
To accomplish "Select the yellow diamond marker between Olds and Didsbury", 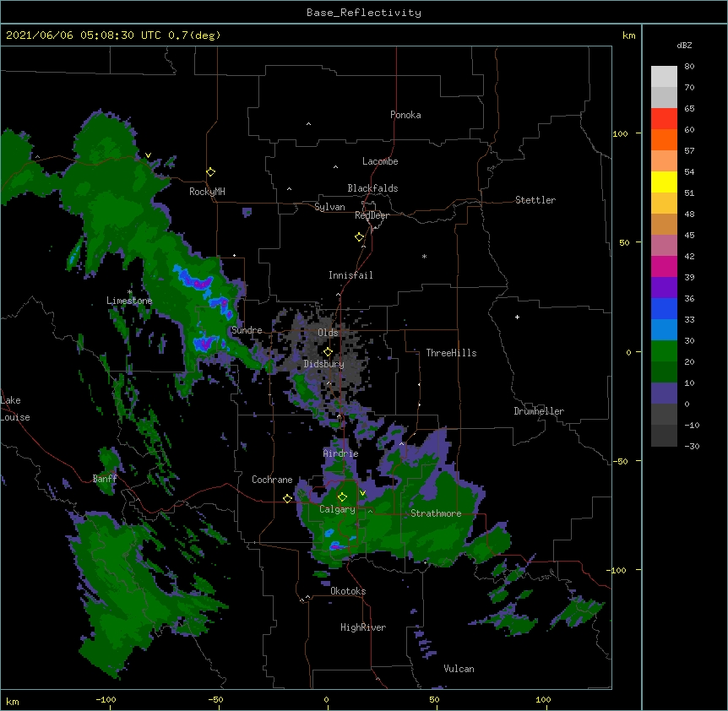I will 328,352.
